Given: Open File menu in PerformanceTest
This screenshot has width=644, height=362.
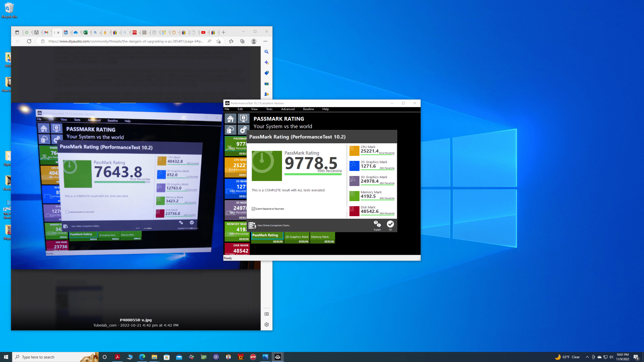Looking at the screenshot, I should (x=227, y=109).
